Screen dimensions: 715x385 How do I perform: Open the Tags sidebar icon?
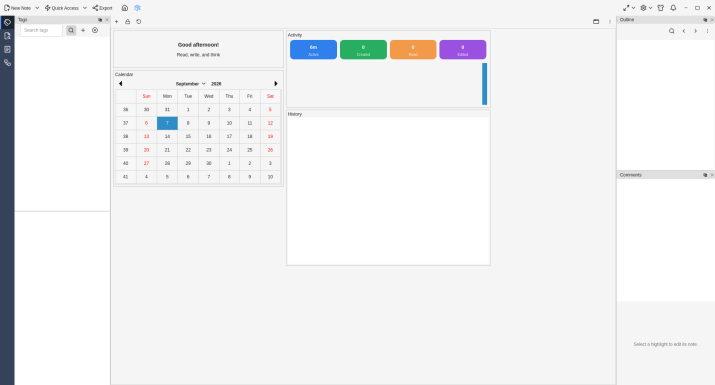click(7, 22)
